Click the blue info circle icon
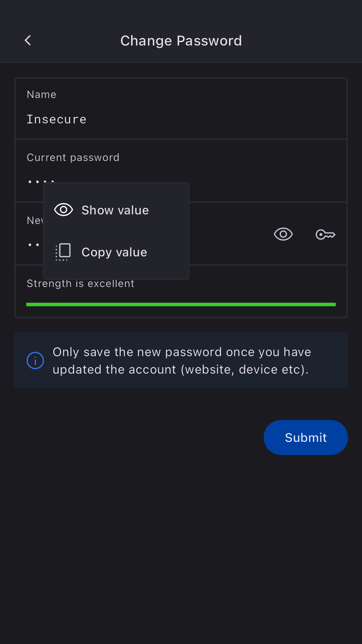The width and height of the screenshot is (362, 644). (35, 360)
